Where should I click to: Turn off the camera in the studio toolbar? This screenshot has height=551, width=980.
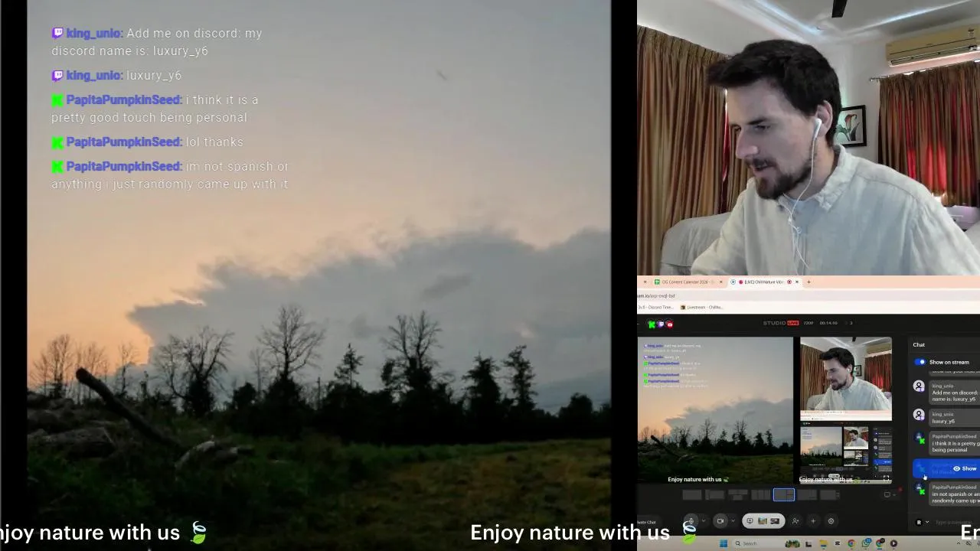[720, 521]
